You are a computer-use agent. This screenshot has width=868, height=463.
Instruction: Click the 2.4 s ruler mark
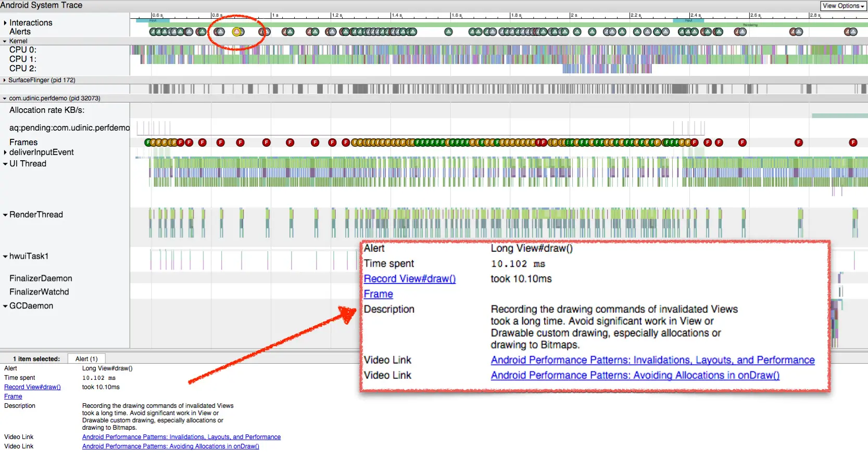tap(696, 15)
